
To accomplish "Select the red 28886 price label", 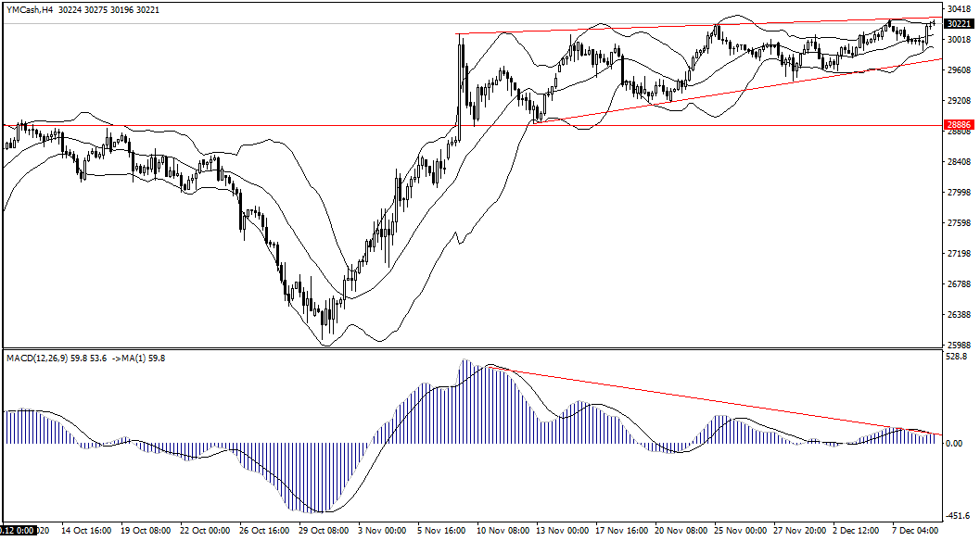I will click(958, 124).
